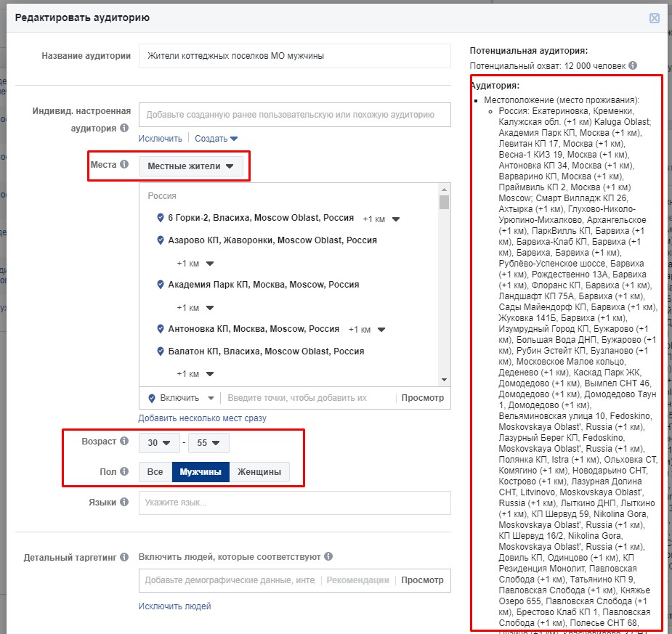
Task: Click the info icon beside Языки
Action: click(124, 502)
